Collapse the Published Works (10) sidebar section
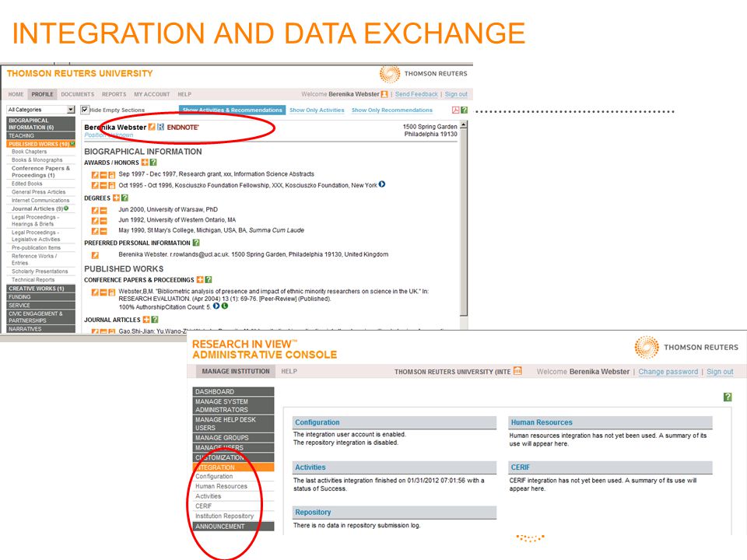 click(x=41, y=144)
